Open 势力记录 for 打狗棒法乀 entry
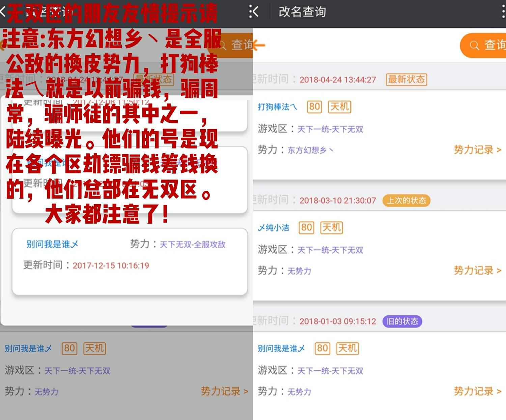Viewport: 506px width, 420px height. [477, 149]
